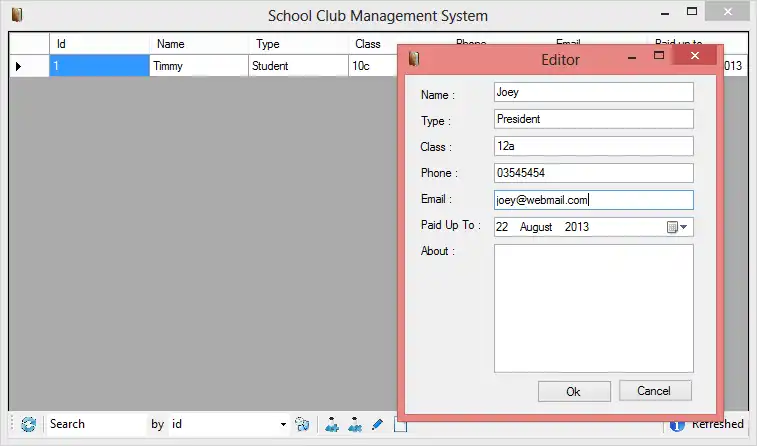Click the search go icon after id dropdown
Image resolution: width=757 pixels, height=446 pixels.
tap(302, 424)
